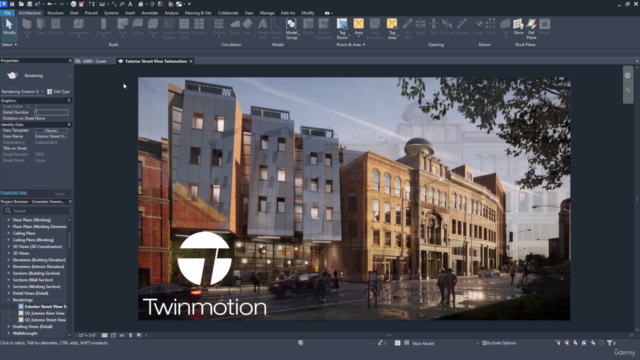Click the Measure icon in quick access toolbar
640x360 pixels.
(x=102, y=4)
